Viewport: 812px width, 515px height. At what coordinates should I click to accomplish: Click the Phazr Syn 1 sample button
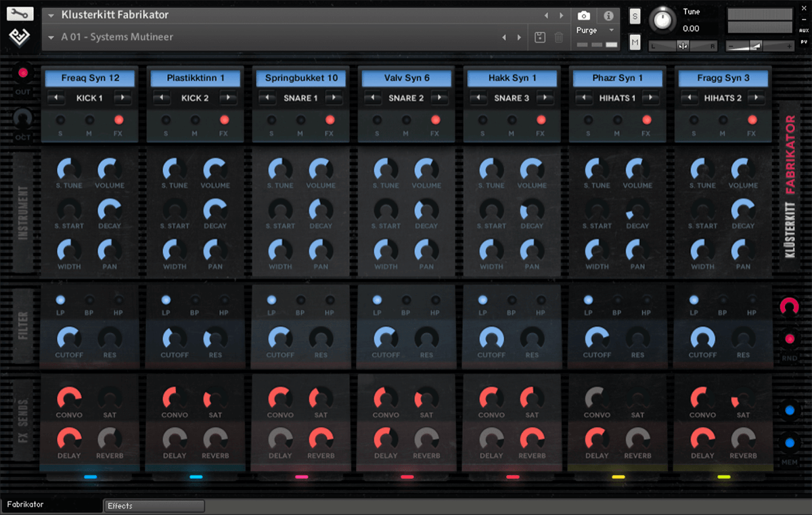(x=618, y=78)
